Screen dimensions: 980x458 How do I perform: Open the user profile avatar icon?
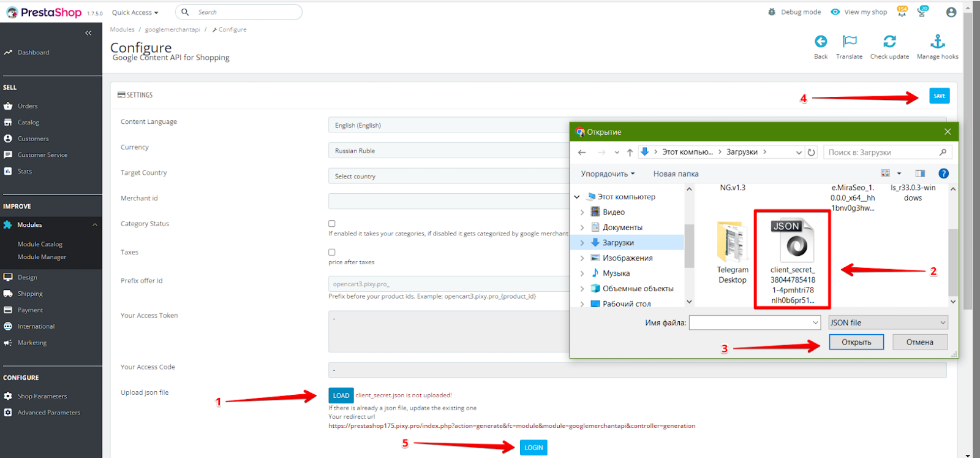click(951, 12)
